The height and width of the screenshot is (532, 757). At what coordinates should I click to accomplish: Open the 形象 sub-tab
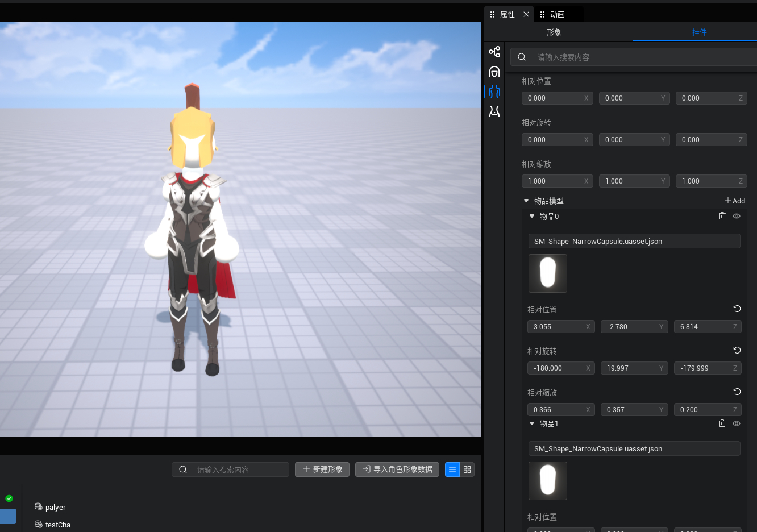click(554, 32)
